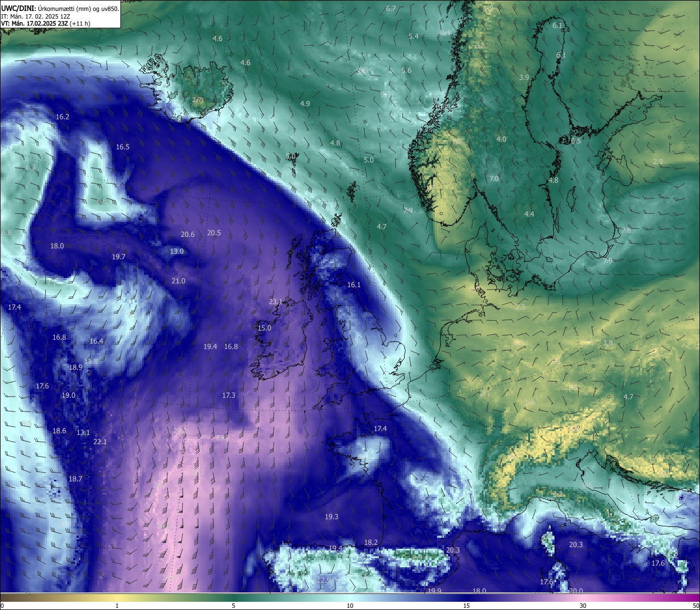Screen dimensions: 700x610
Task: Click the 2.3 value over Germany
Action: 520,307
